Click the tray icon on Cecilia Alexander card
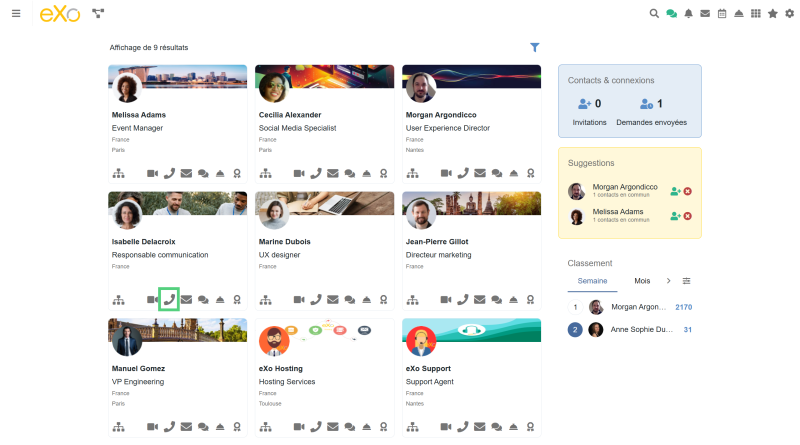 coord(366,174)
